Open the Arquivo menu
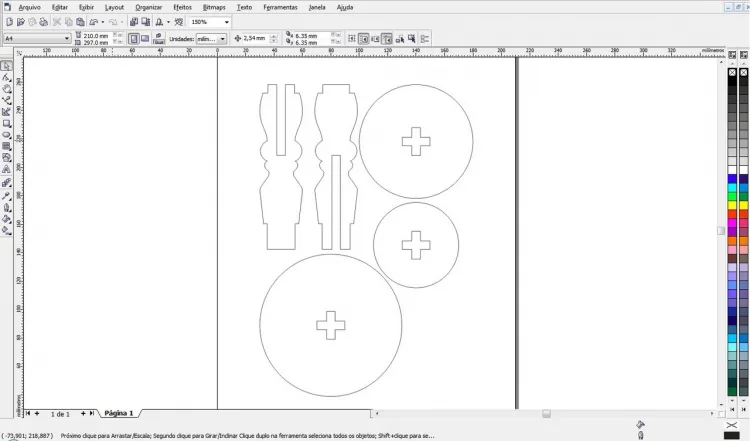The width and height of the screenshot is (750, 441). 29,7
